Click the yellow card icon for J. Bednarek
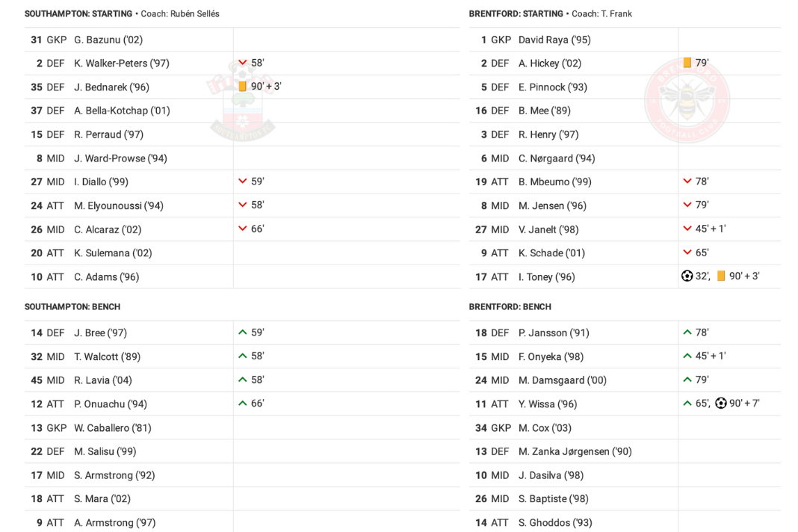Image resolution: width=798 pixels, height=532 pixels. (243, 87)
